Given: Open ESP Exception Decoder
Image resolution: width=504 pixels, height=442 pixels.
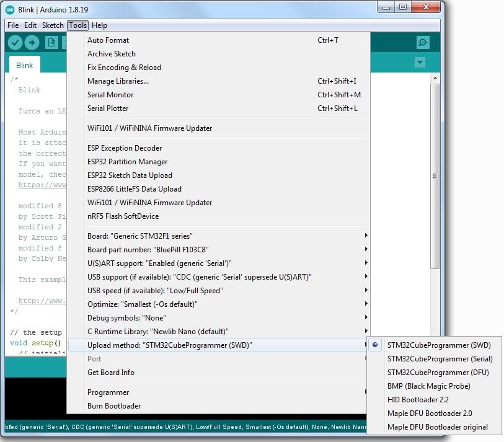Looking at the screenshot, I should [219, 148].
